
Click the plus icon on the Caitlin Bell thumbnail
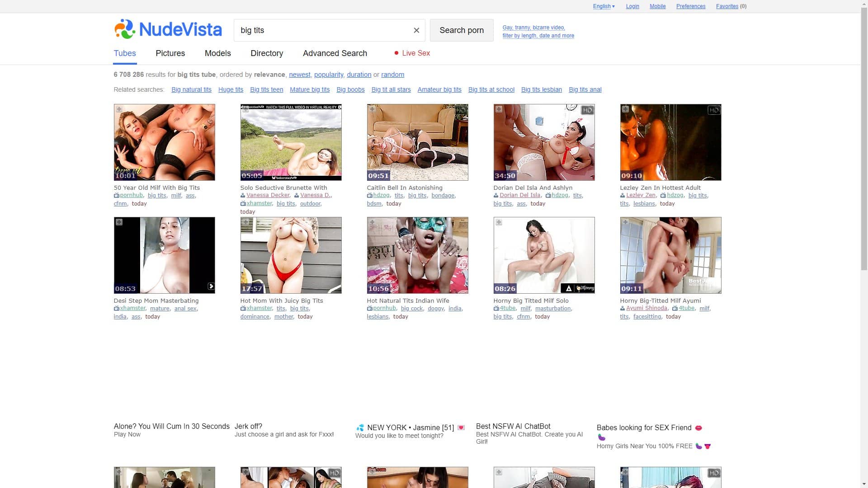[x=372, y=109]
